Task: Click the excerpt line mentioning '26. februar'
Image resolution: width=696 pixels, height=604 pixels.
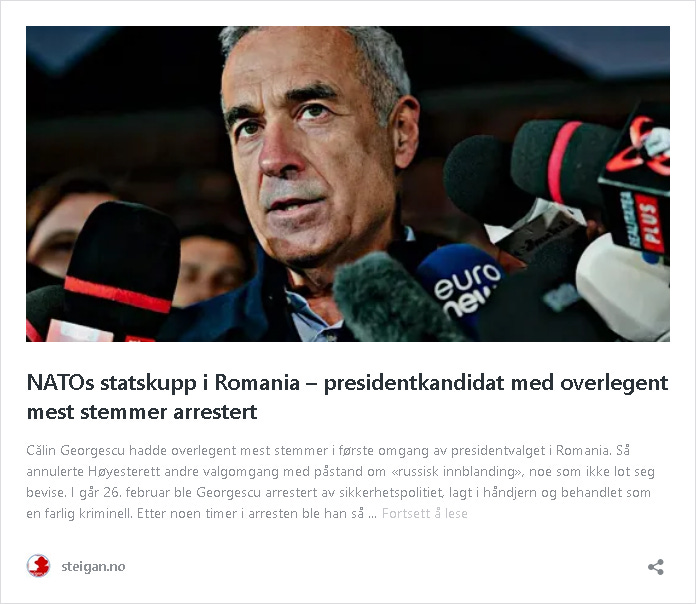Action: [338, 493]
